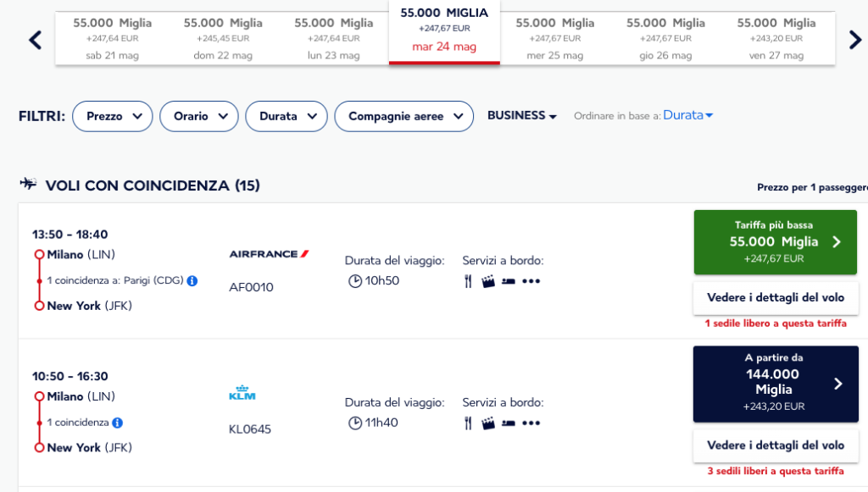This screenshot has height=492, width=868.
Task: Open the Durata filter dropdown
Action: [287, 116]
